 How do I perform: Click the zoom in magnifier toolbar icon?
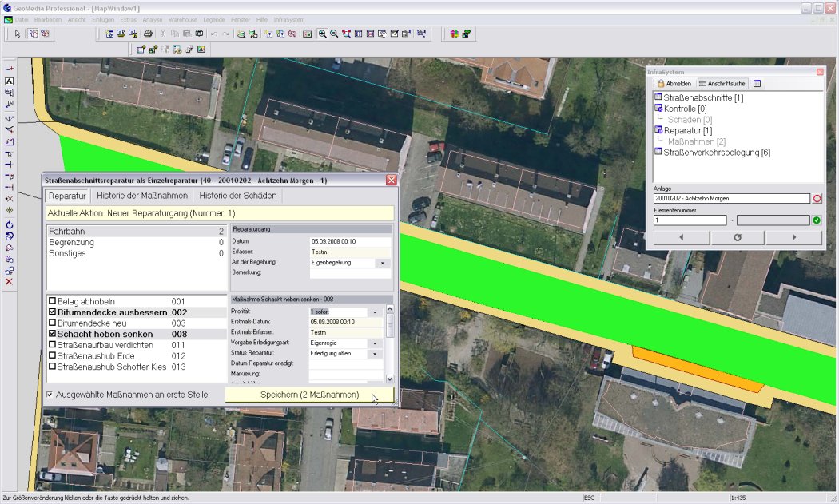coord(322,34)
